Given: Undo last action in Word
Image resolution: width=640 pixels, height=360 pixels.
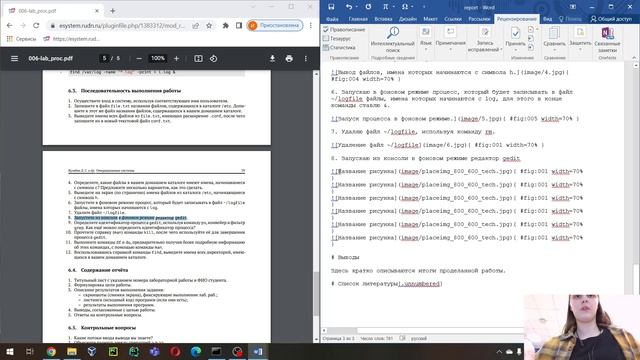Looking at the screenshot, I should tap(348, 7).
